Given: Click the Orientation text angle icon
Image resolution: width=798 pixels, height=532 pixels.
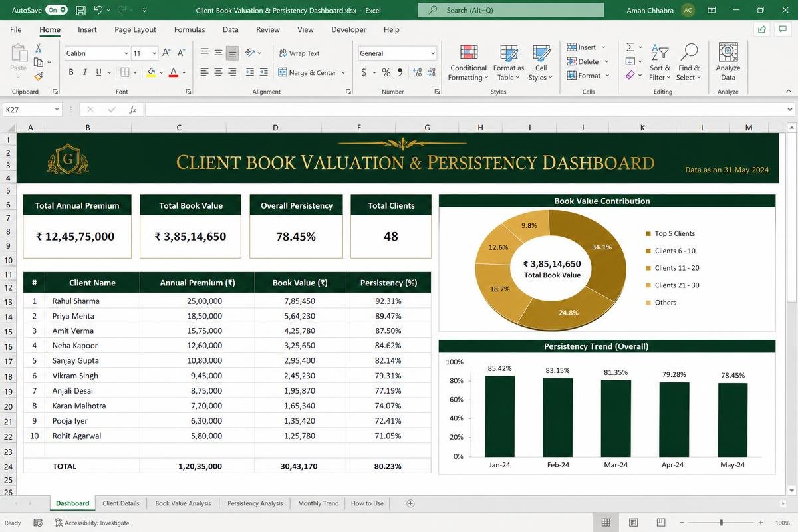Looking at the screenshot, I should [250, 53].
